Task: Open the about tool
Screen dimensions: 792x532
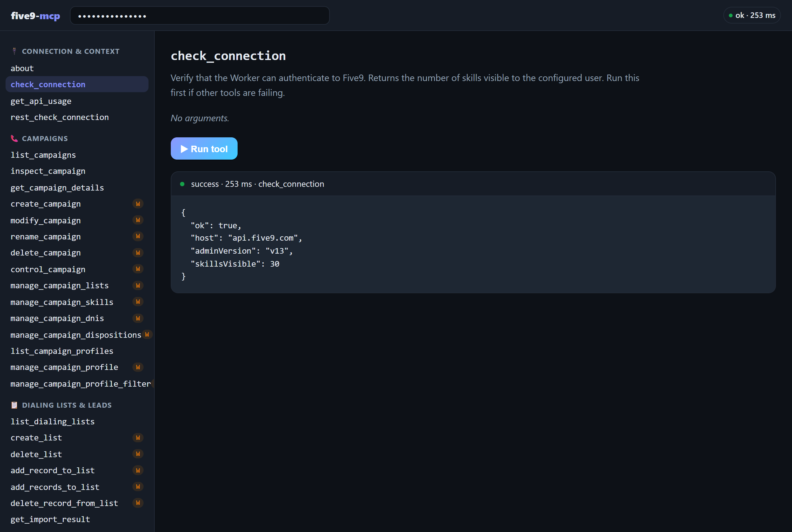Action: click(77, 68)
